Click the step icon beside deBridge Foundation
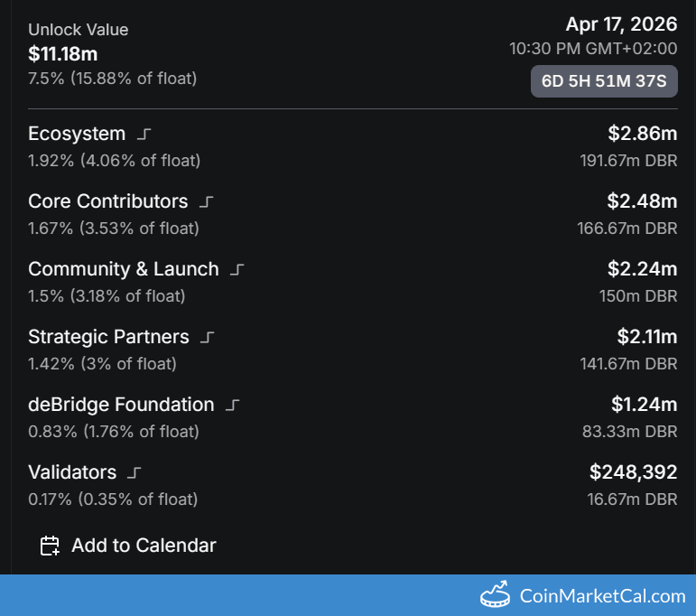 [233, 406]
